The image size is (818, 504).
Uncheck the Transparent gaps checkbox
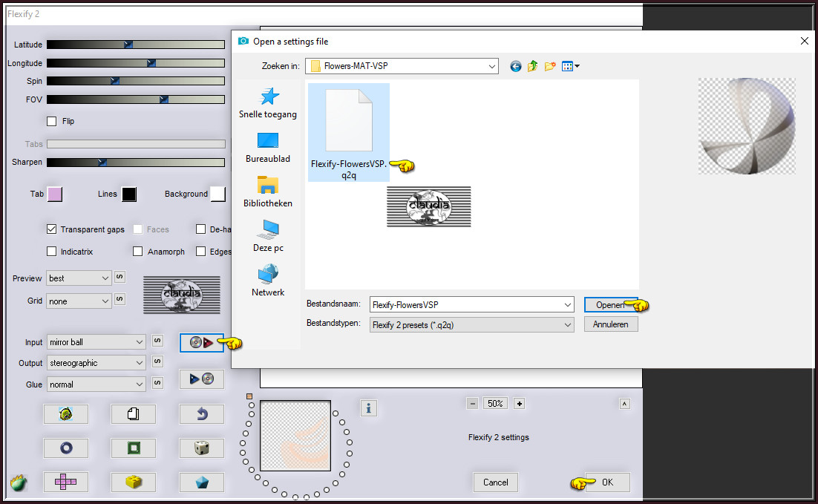pyautogui.click(x=52, y=229)
